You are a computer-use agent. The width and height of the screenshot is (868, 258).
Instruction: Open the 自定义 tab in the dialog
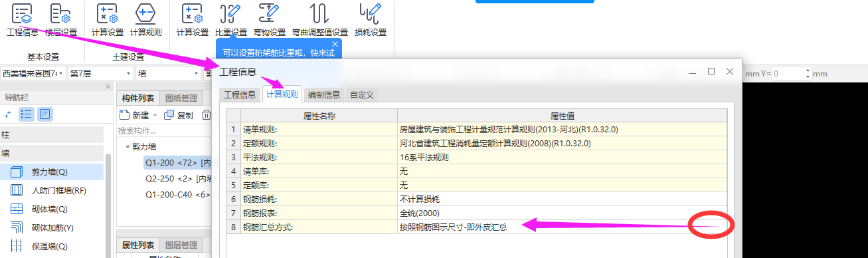point(362,94)
